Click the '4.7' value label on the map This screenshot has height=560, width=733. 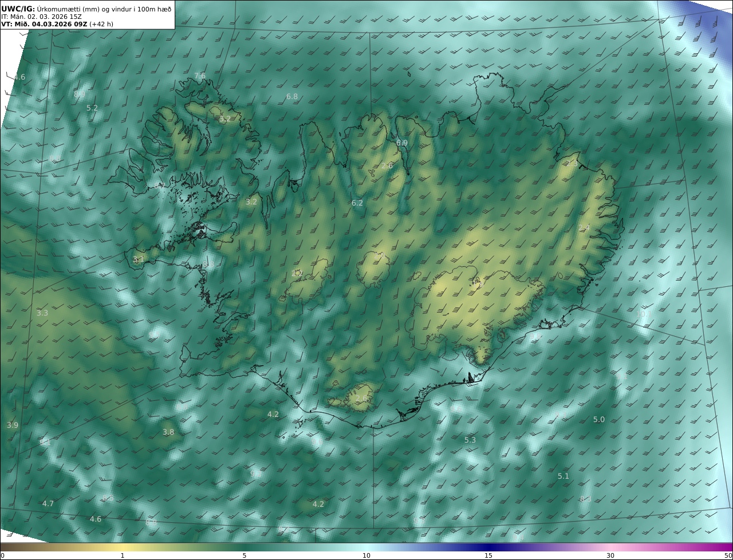pyautogui.click(x=48, y=503)
